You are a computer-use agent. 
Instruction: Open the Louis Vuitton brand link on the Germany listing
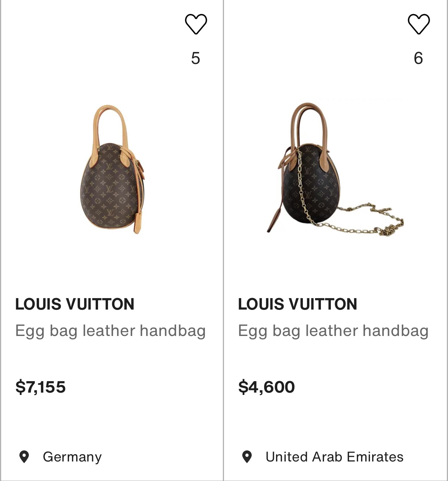coord(75,304)
